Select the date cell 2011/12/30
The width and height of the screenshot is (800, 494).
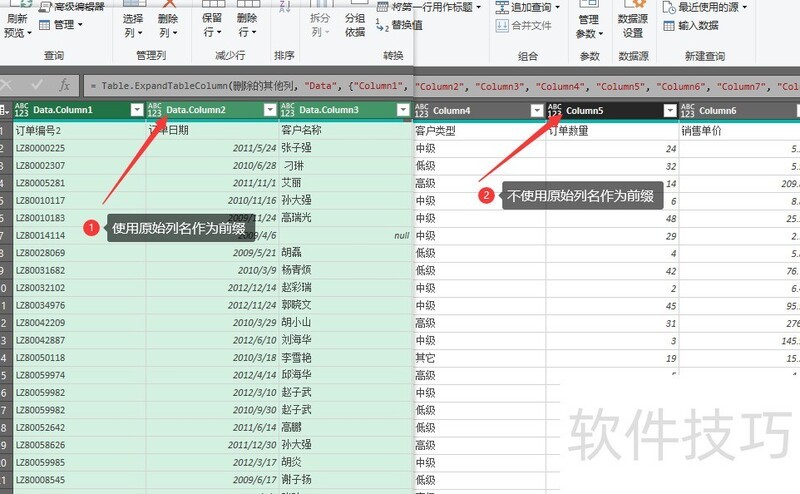pos(212,445)
